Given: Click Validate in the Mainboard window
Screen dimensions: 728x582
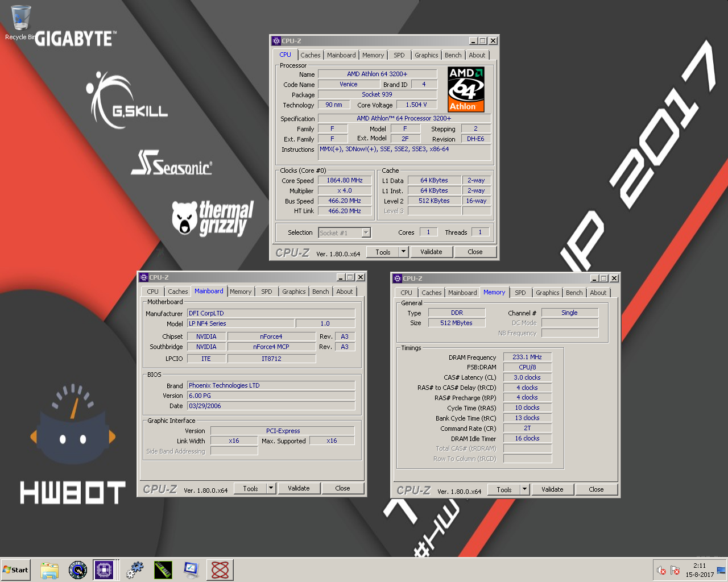Looking at the screenshot, I should [x=299, y=488].
